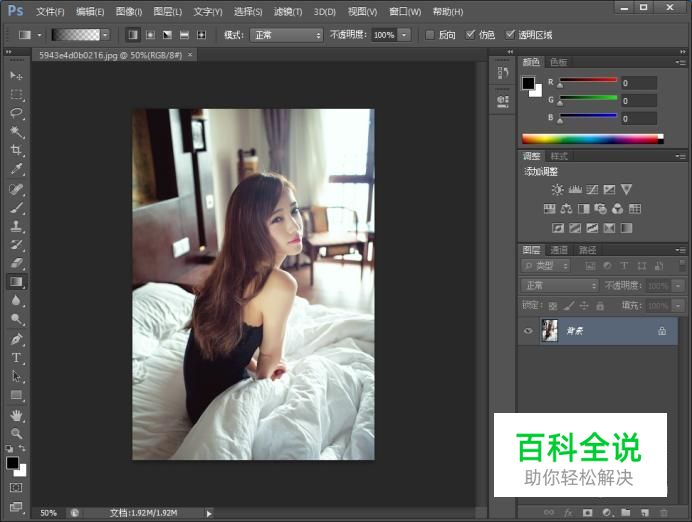Select the Lasso tool
This screenshot has width=692, height=522.
coord(17,113)
